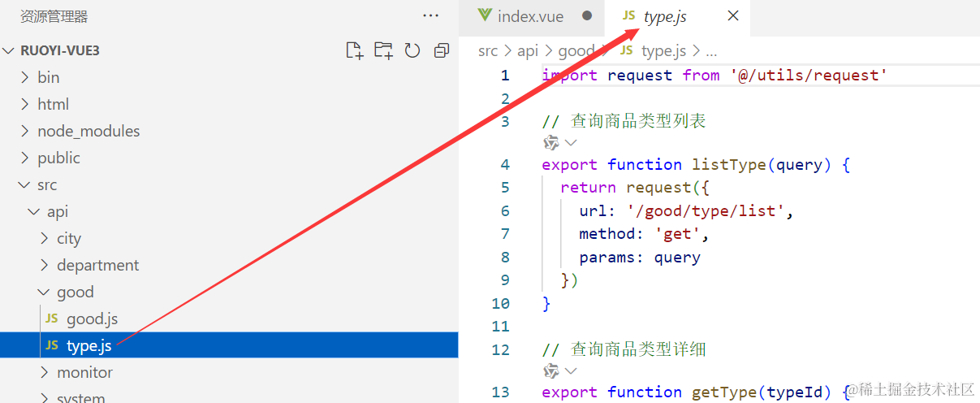980x403 pixels.
Task: Click the New File icon in explorer header
Action: tap(354, 50)
